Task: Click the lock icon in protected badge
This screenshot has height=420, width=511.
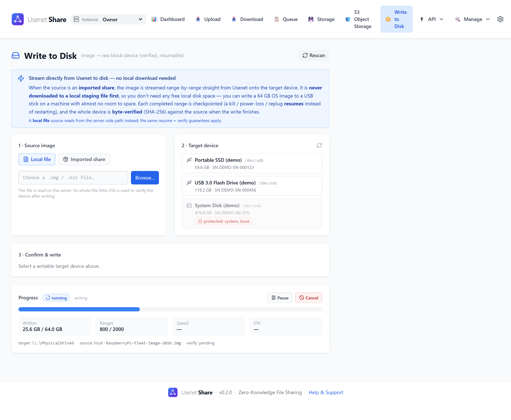Action: tap(200, 221)
